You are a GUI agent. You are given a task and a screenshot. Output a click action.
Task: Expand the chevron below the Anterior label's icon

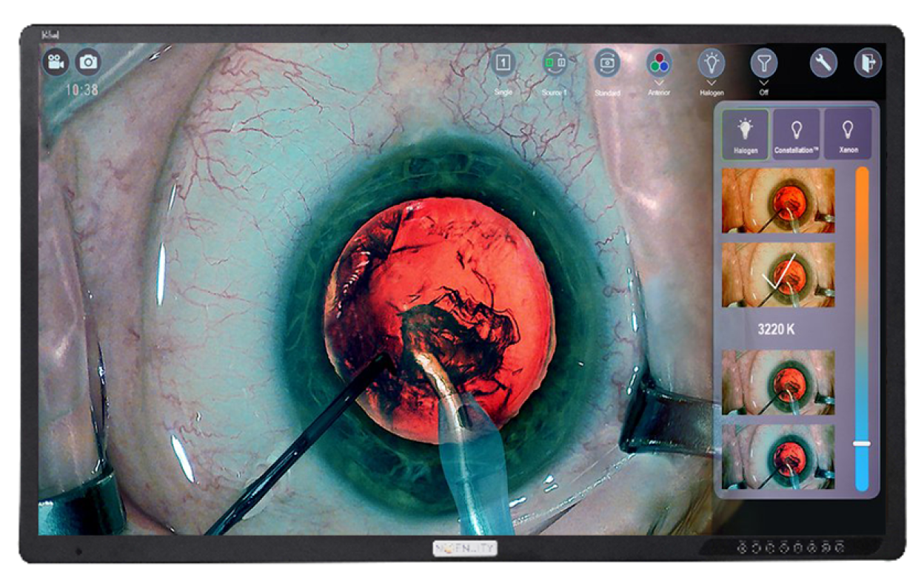coord(658,82)
